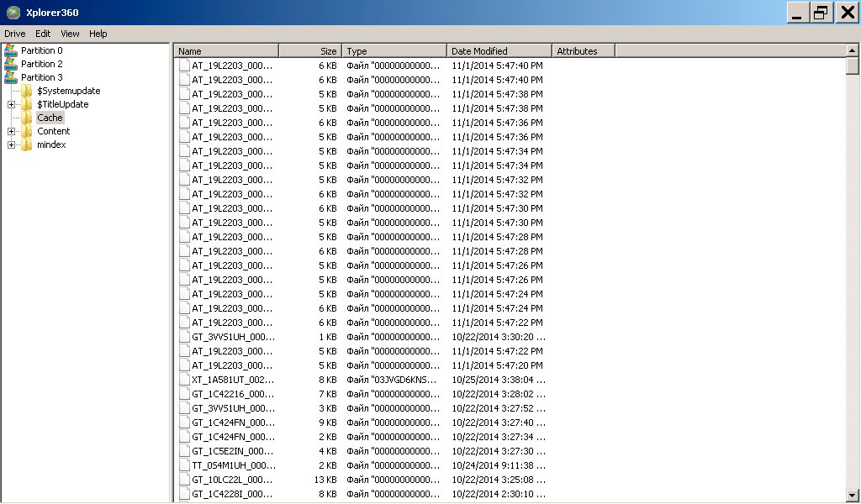Open the View menu
The height and width of the screenshot is (504, 861).
click(x=70, y=34)
